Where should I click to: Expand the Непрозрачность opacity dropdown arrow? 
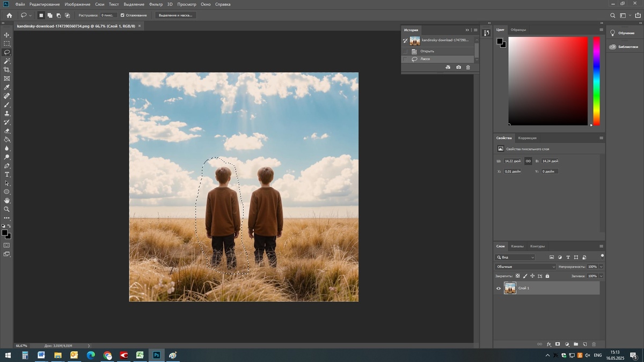(601, 267)
